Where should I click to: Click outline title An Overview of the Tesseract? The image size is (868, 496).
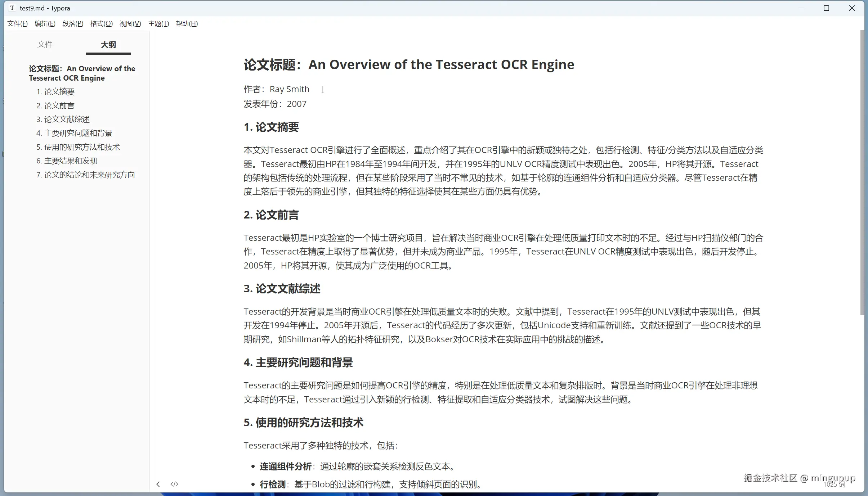click(x=82, y=73)
